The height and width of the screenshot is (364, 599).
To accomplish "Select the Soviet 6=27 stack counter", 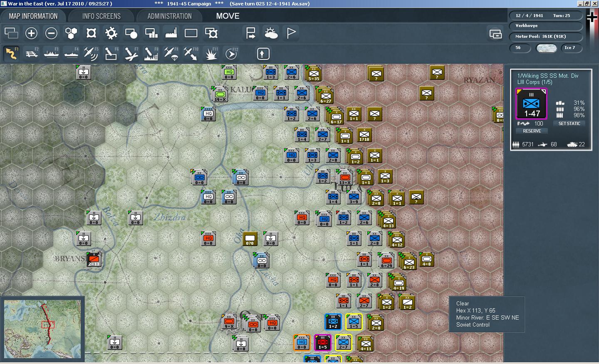I will pyautogui.click(x=325, y=96).
